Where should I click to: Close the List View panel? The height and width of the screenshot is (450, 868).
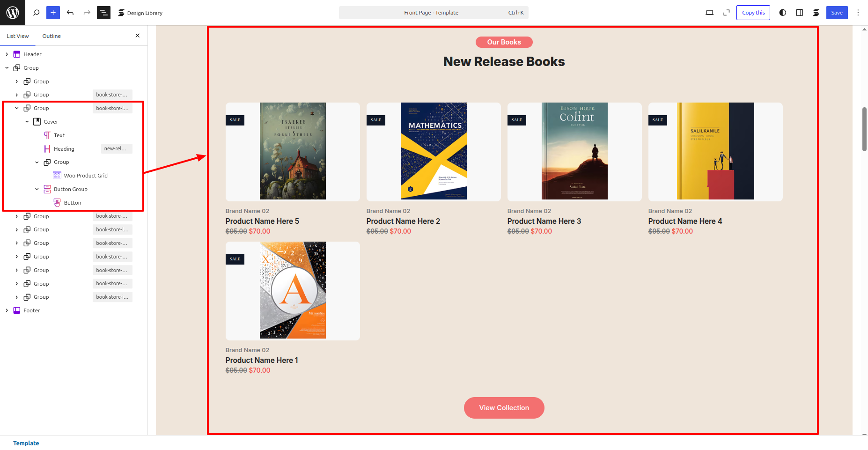pos(137,36)
